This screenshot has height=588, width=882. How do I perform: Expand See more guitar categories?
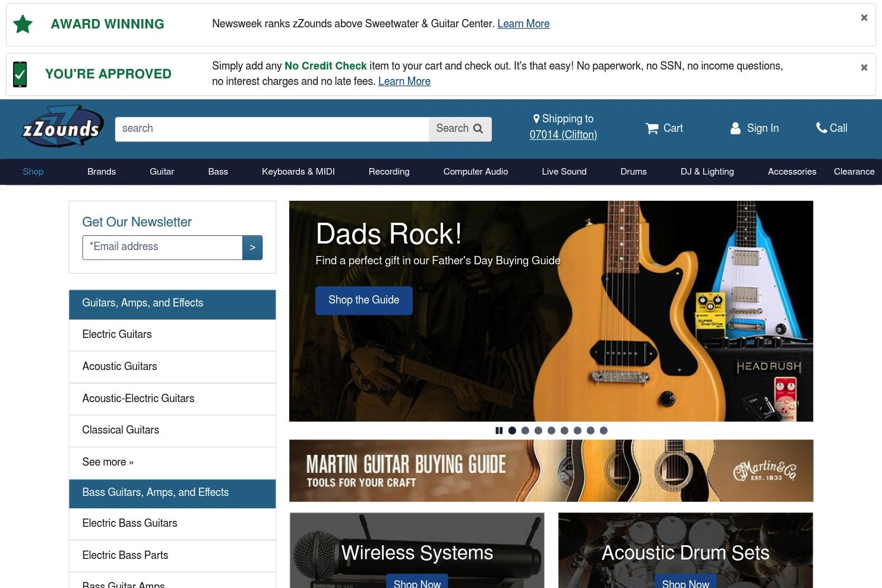pyautogui.click(x=172, y=463)
